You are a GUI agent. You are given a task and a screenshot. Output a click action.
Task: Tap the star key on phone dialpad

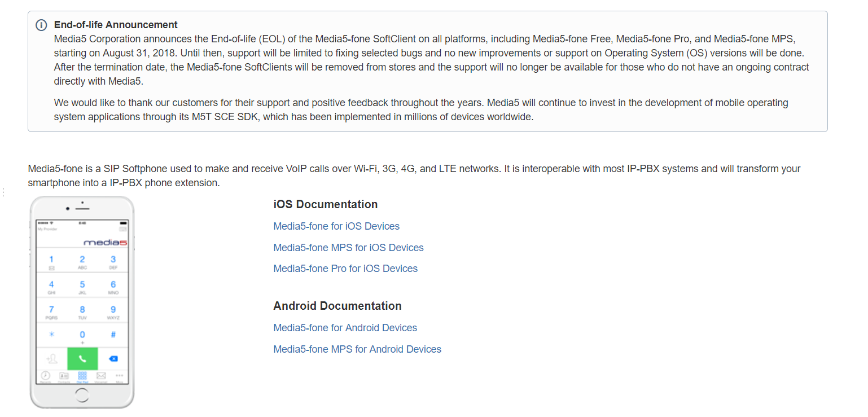coord(52,335)
